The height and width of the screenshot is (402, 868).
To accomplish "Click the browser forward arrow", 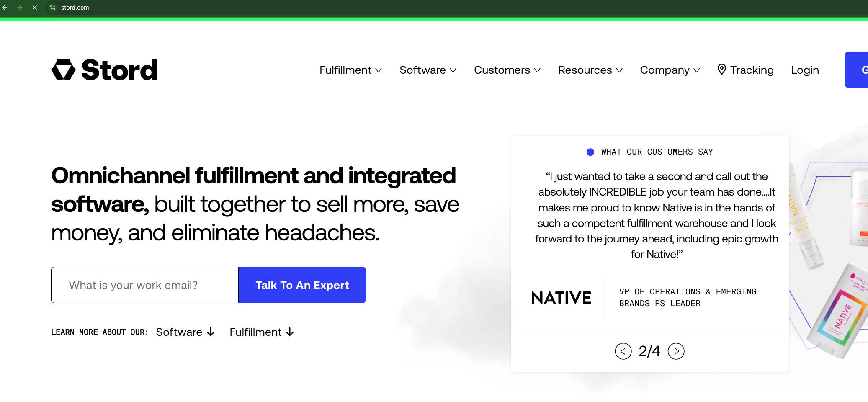I will pos(20,8).
